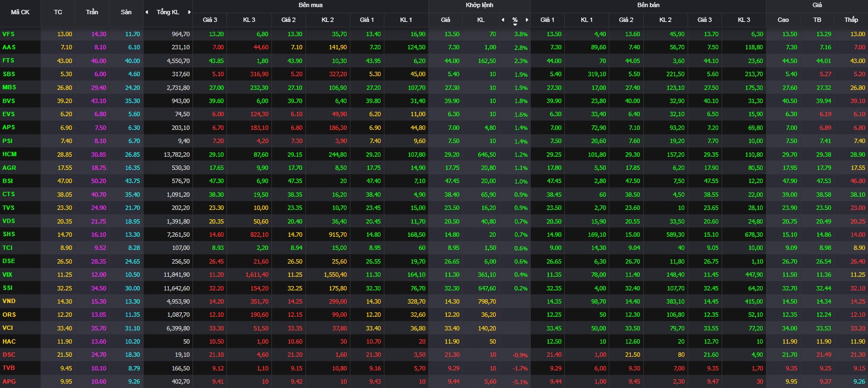Click the -5.1% change for APG
The image size is (868, 388).
[x=520, y=382]
